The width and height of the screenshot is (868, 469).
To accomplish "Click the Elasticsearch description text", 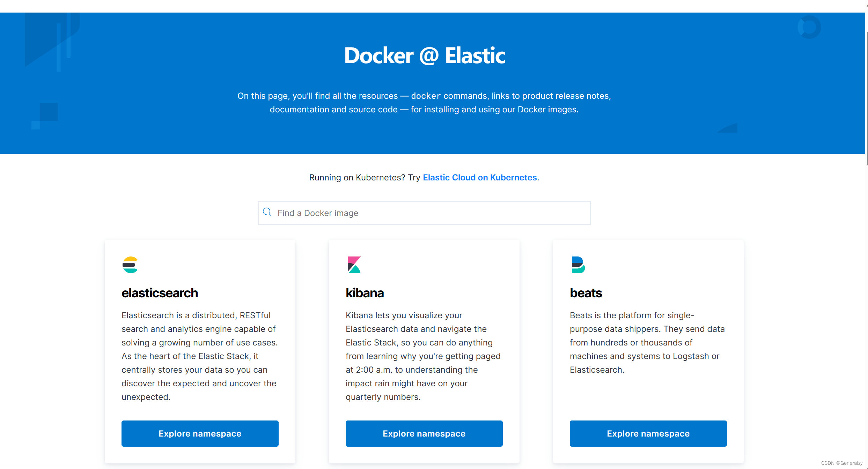I will tap(199, 356).
